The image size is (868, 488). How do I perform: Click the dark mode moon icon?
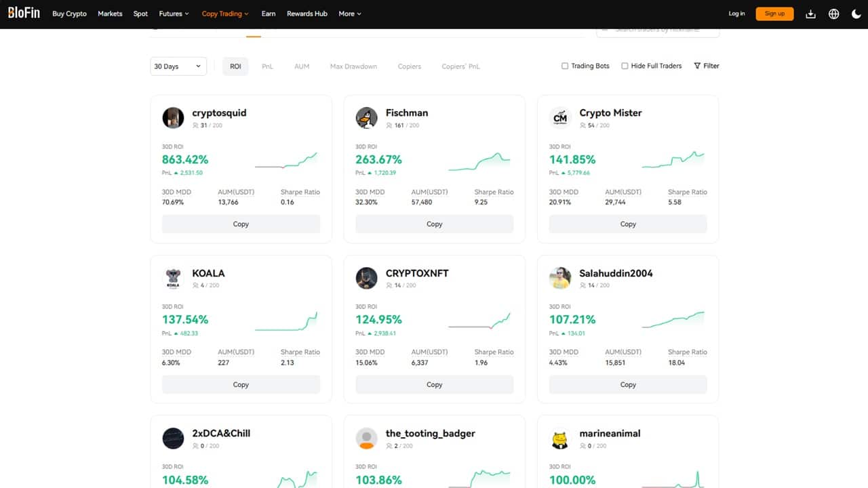tap(856, 13)
